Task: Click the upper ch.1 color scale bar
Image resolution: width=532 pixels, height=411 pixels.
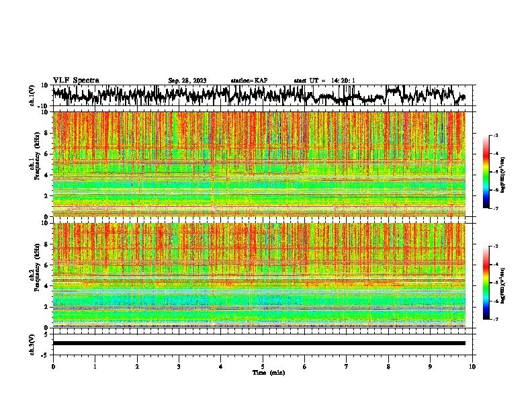Action: [486, 172]
